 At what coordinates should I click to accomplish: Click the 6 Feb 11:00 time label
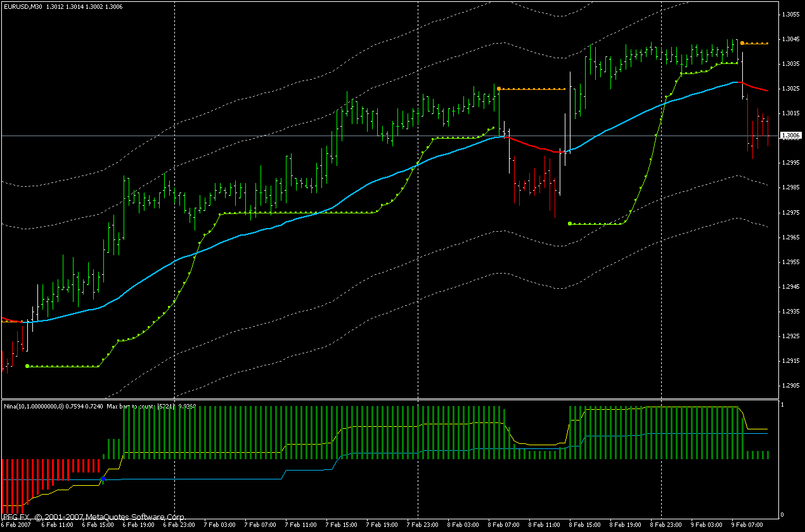tap(57, 525)
